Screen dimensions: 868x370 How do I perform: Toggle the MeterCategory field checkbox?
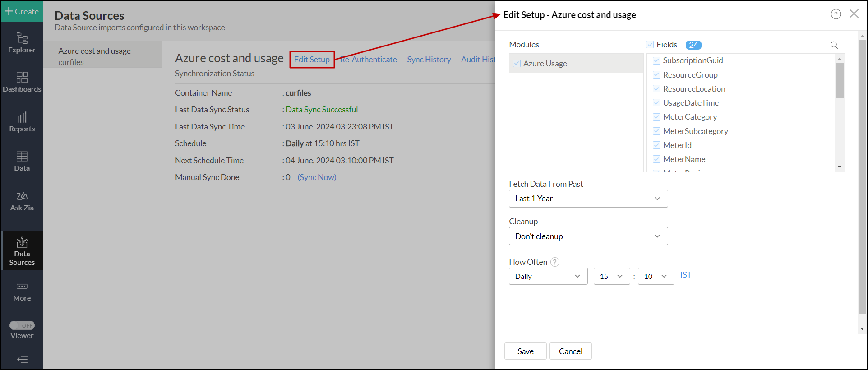[x=656, y=117]
